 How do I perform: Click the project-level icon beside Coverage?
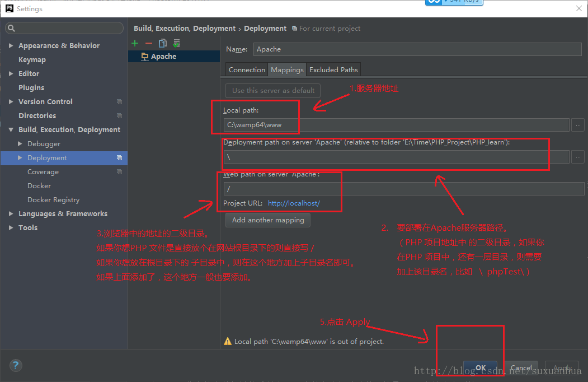click(119, 171)
